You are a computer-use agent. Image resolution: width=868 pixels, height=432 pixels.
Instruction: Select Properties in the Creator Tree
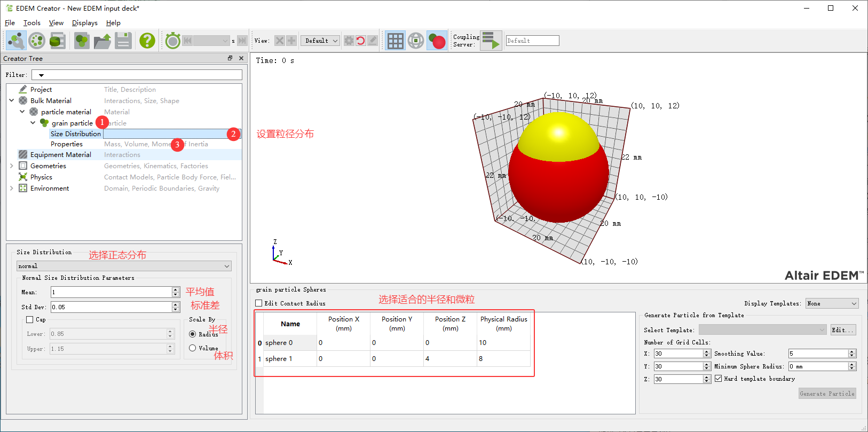tap(67, 144)
